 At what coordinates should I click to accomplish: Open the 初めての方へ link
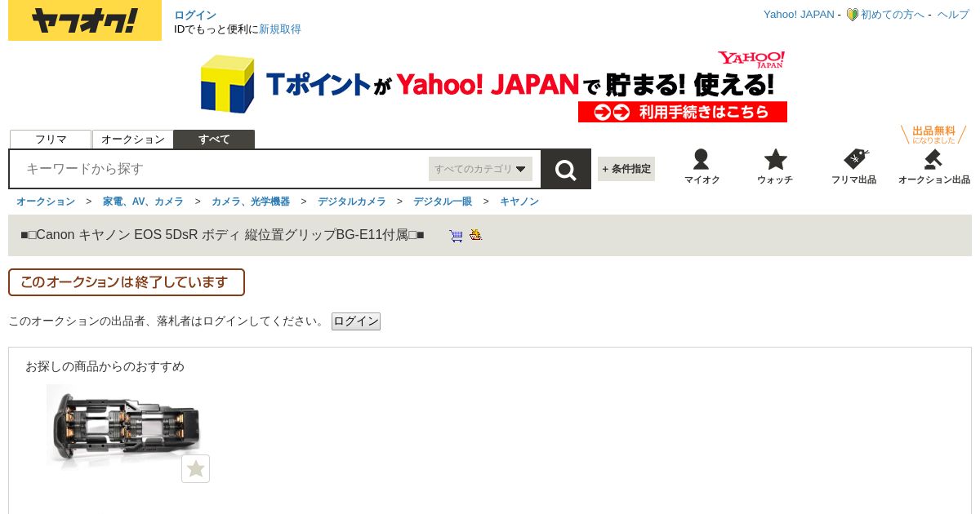(893, 14)
